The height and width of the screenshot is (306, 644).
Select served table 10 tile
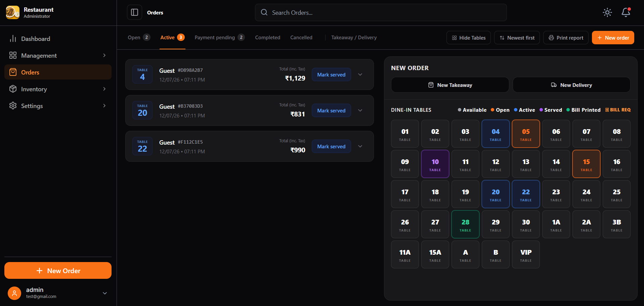tap(435, 164)
